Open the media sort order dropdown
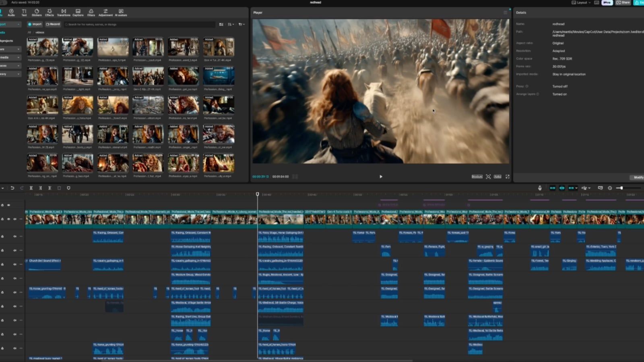The width and height of the screenshot is (644, 362). pyautogui.click(x=231, y=25)
